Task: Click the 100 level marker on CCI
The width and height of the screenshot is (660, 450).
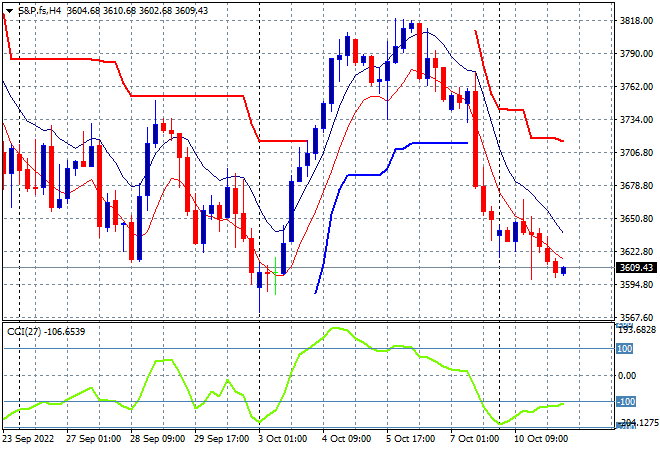Action: (x=625, y=349)
